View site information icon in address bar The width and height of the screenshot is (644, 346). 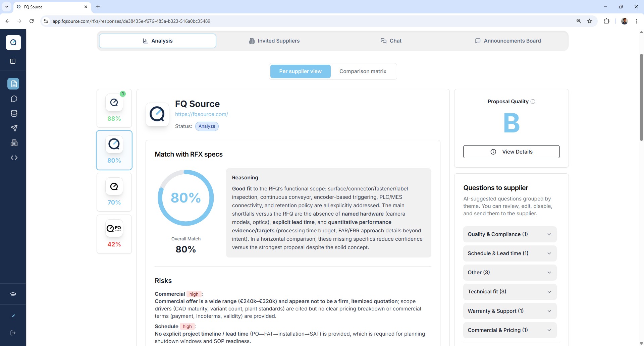46,21
